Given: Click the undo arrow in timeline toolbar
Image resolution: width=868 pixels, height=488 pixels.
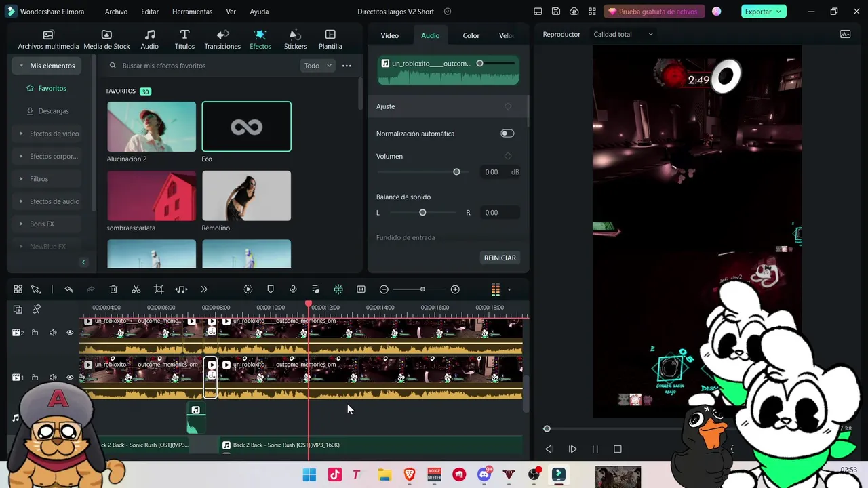Looking at the screenshot, I should click(68, 289).
